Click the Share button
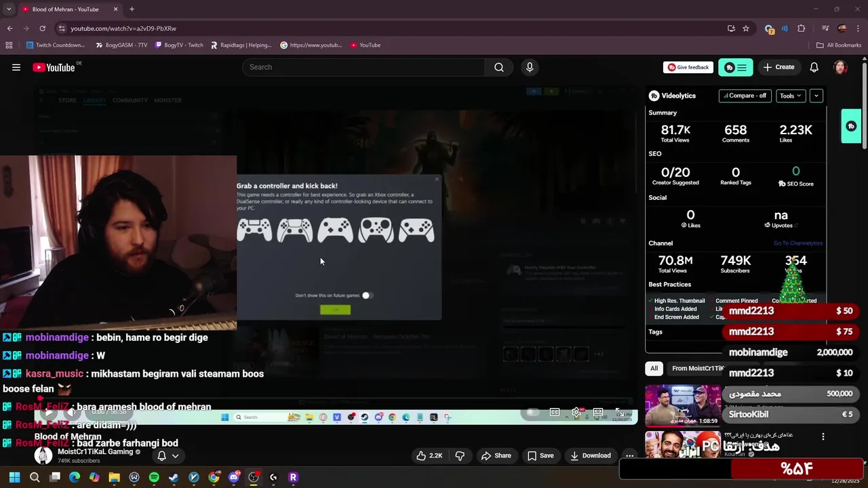 click(496, 456)
